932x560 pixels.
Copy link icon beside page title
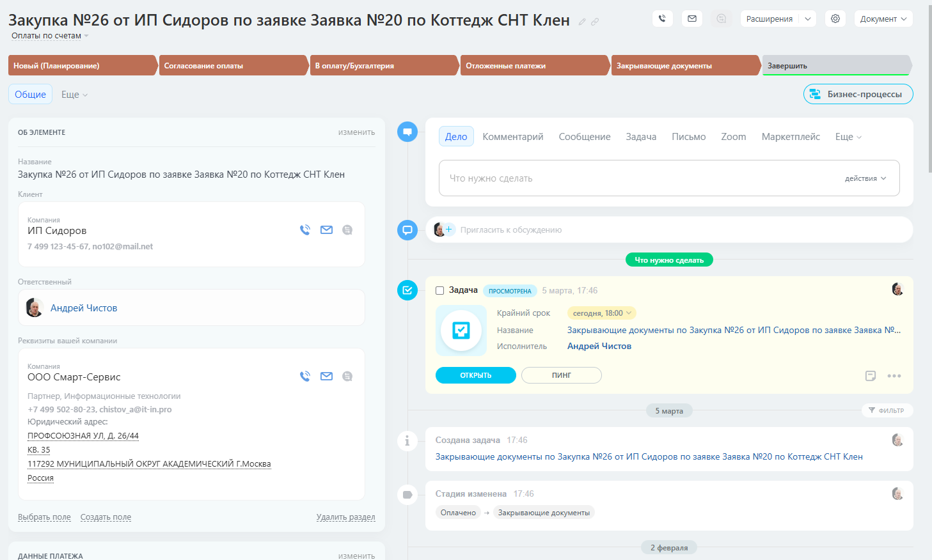click(595, 22)
